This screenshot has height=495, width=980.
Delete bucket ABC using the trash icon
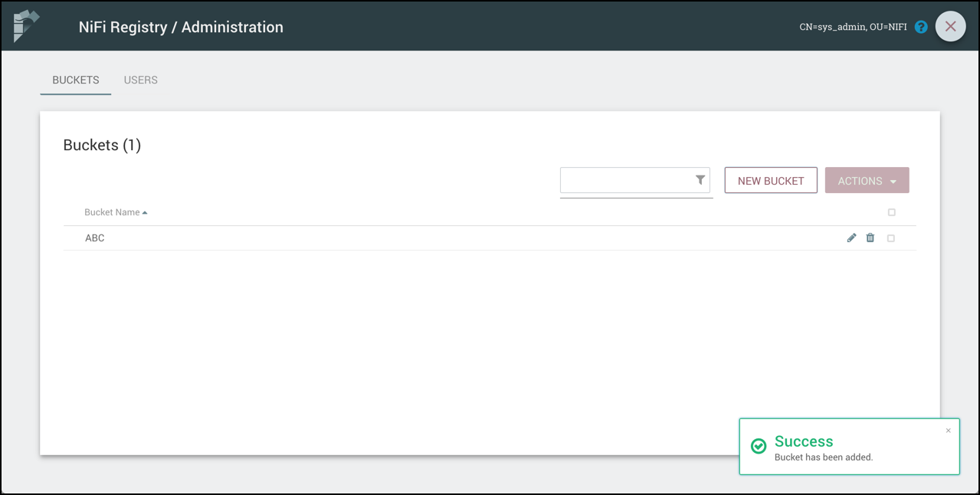click(x=870, y=238)
